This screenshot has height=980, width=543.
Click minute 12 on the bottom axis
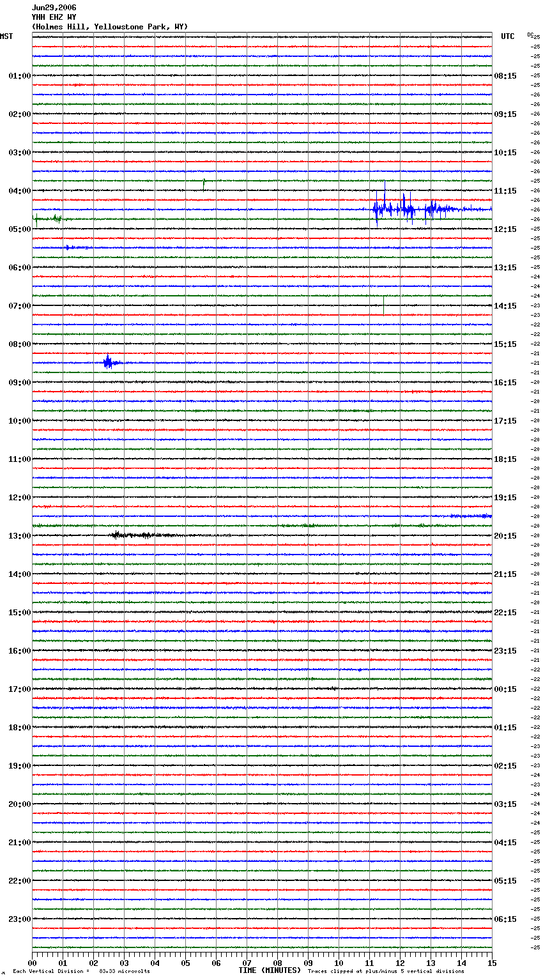point(400,963)
